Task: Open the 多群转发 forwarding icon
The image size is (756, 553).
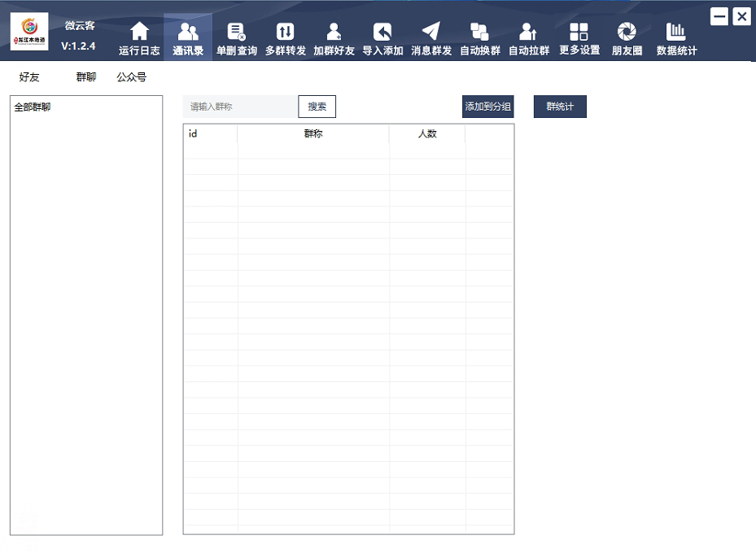Action: 286,33
